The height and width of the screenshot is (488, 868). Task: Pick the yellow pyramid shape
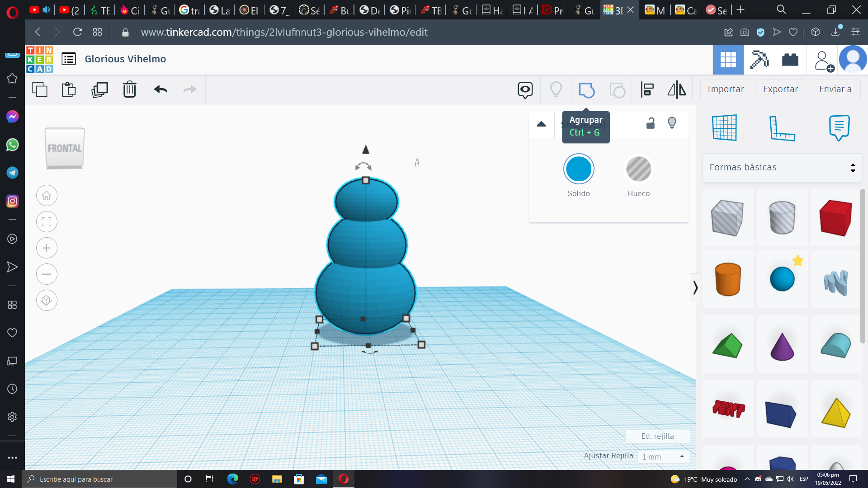(835, 413)
